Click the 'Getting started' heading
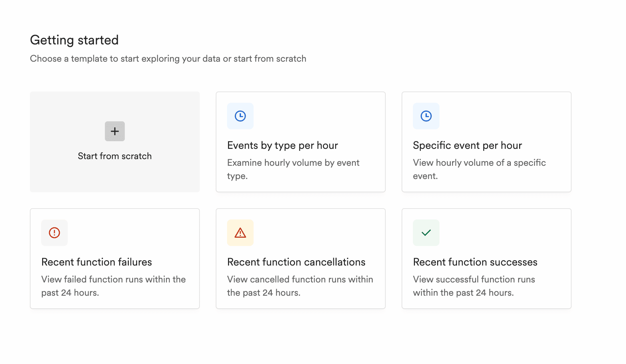Screen dimensions: 626x364 pos(74,40)
